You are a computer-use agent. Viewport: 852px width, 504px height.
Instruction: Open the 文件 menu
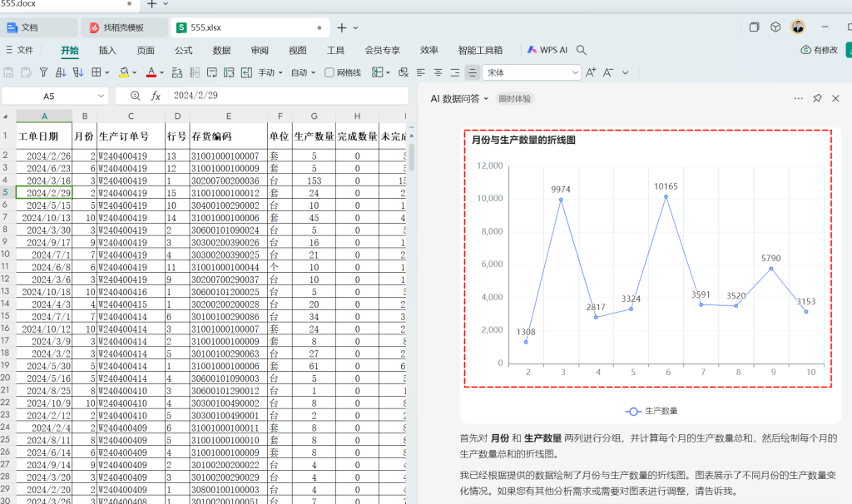[x=20, y=50]
